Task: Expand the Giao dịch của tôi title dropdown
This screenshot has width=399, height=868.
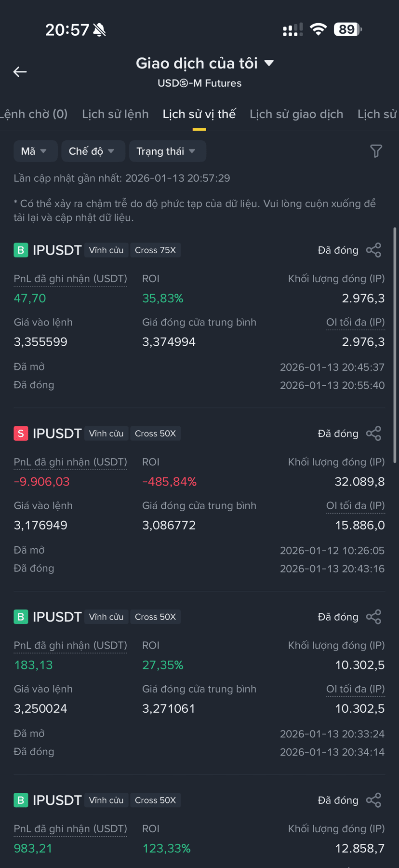Action: 205,63
